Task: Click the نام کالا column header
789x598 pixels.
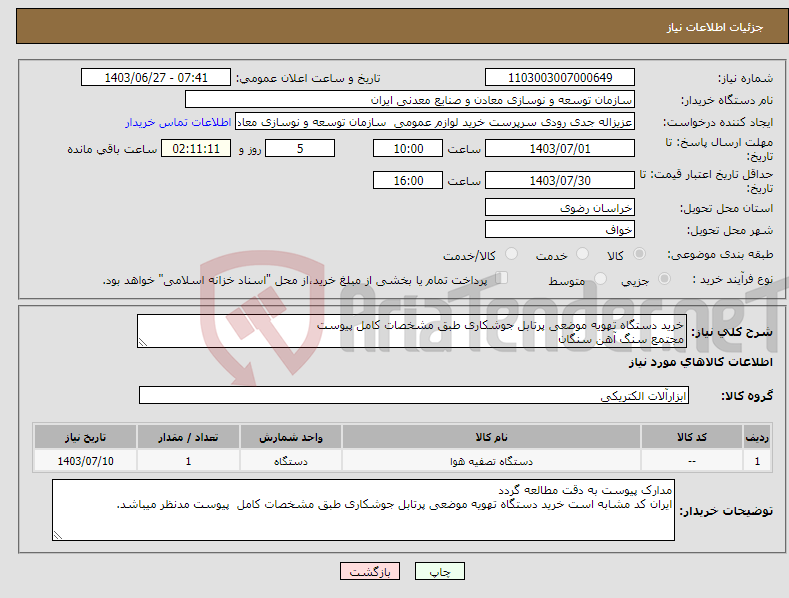Action: point(491,437)
